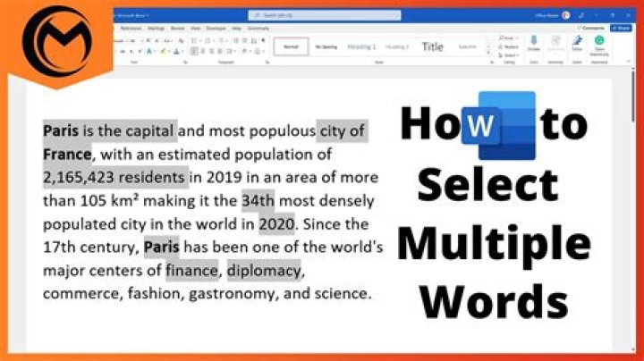Click the bullets list icon
Viewport: 644px width, 361px height.
tap(193, 39)
